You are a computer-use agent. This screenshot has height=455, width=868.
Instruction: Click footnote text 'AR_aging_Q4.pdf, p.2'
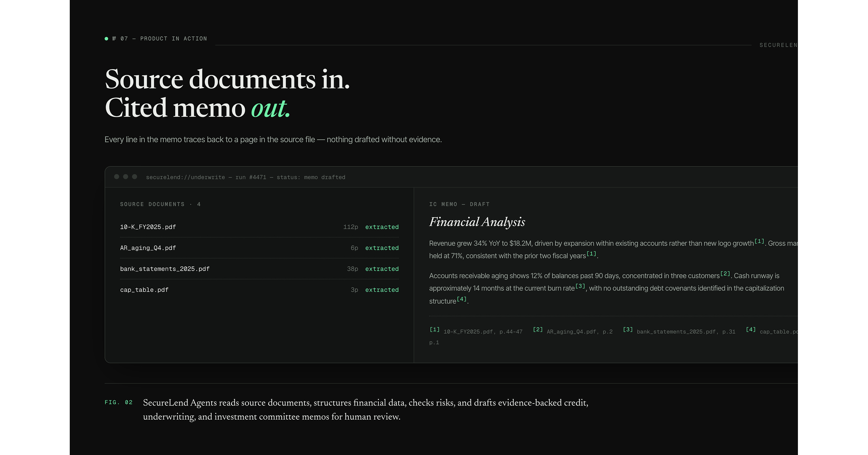click(580, 332)
